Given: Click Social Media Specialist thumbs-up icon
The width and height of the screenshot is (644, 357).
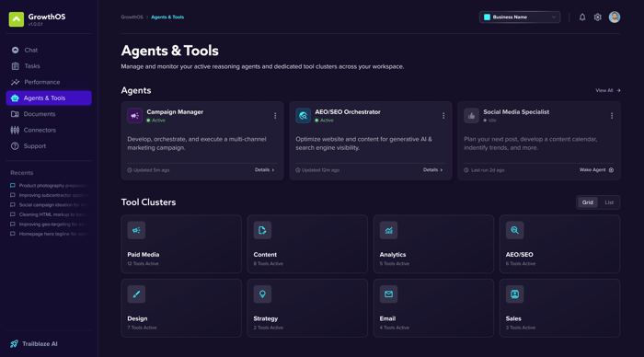Looking at the screenshot, I should pyautogui.click(x=471, y=116).
